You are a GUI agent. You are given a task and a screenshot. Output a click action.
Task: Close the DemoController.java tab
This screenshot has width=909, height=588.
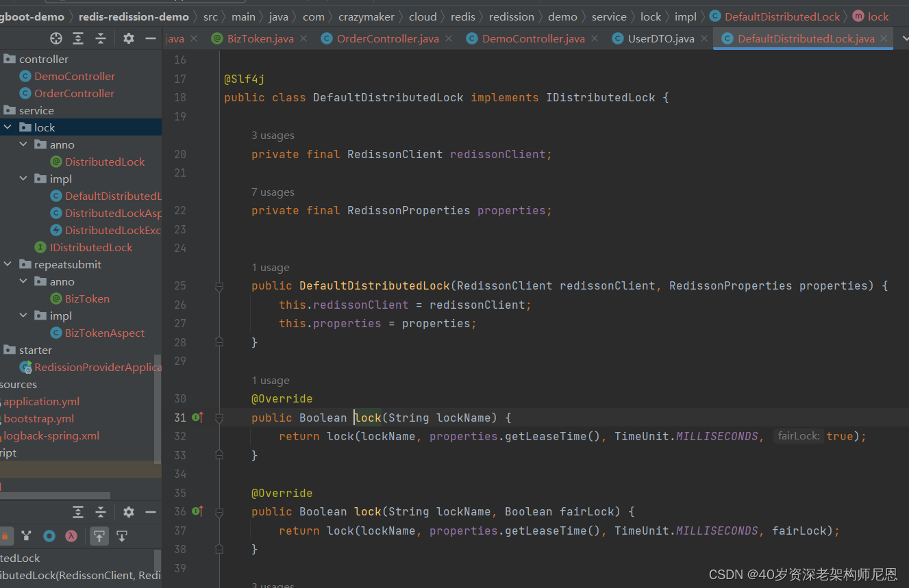pyautogui.click(x=595, y=39)
